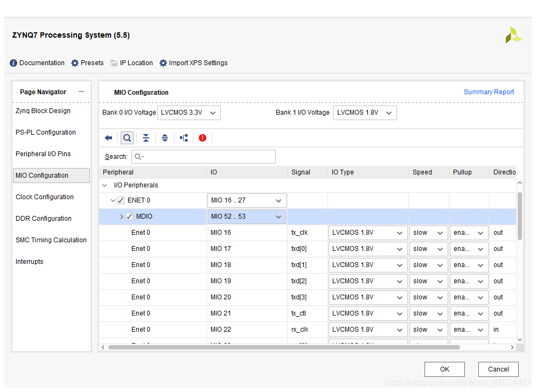Click the horizontal scrollbar thumb
This screenshot has width=536, height=392.
284,347
